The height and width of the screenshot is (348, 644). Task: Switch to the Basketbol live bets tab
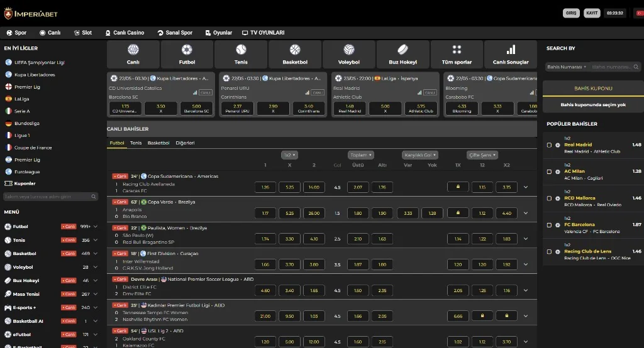tap(158, 143)
